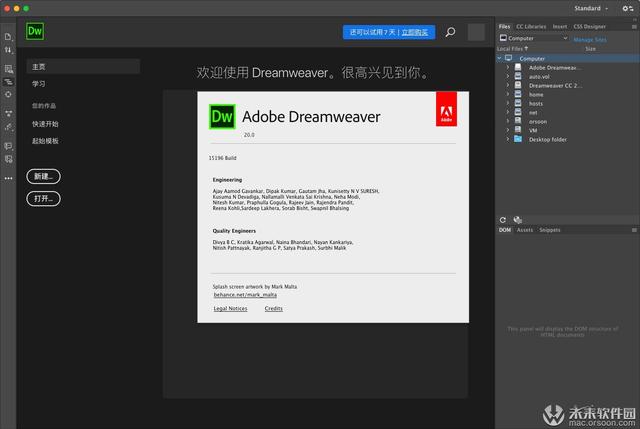The height and width of the screenshot is (429, 640).
Task: Expand the auto.vol tree node
Action: click(x=508, y=76)
